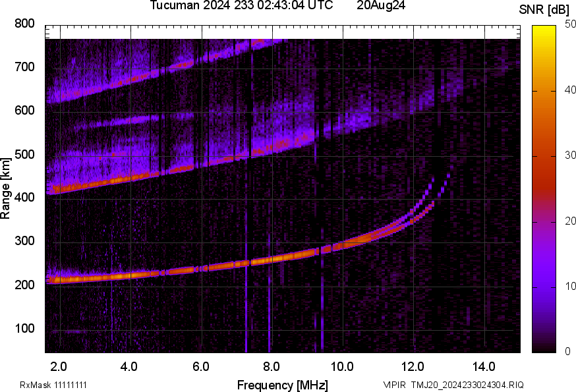Click the frequency axis label '4.0'
This screenshot has width=576, height=392.
(x=129, y=367)
